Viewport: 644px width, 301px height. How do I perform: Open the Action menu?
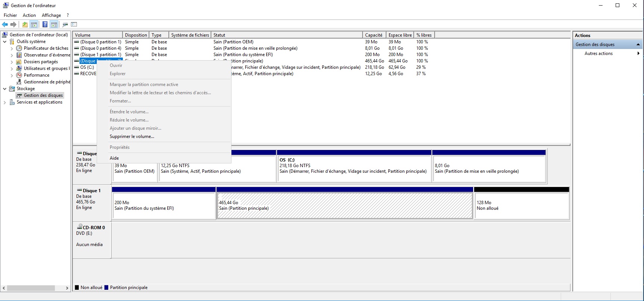point(29,15)
